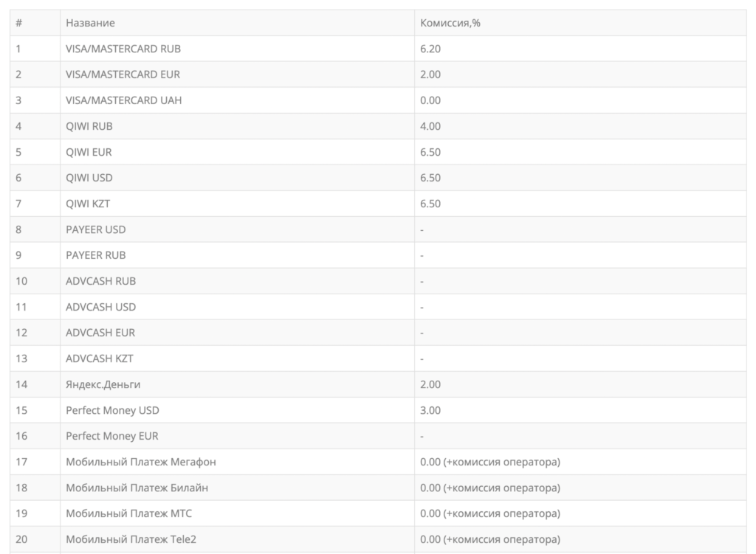Screen dimensions: 756x554
Task: Click row number 1
Action: coord(18,49)
